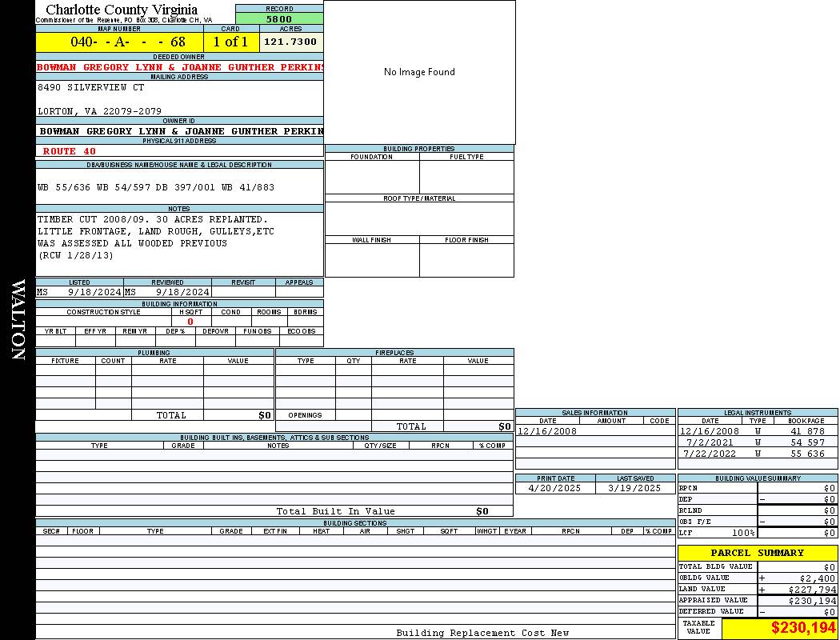Click the last saved date 3/19/2025
This screenshot has height=640, width=840.
click(634, 488)
